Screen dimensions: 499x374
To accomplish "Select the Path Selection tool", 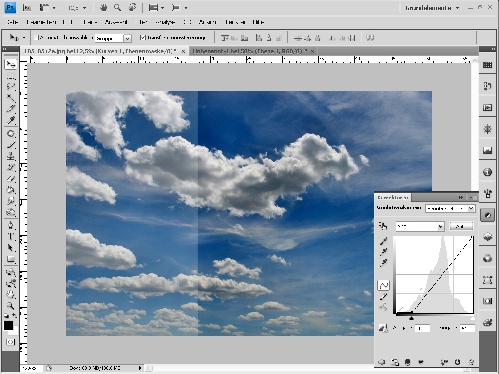I will point(11,248).
